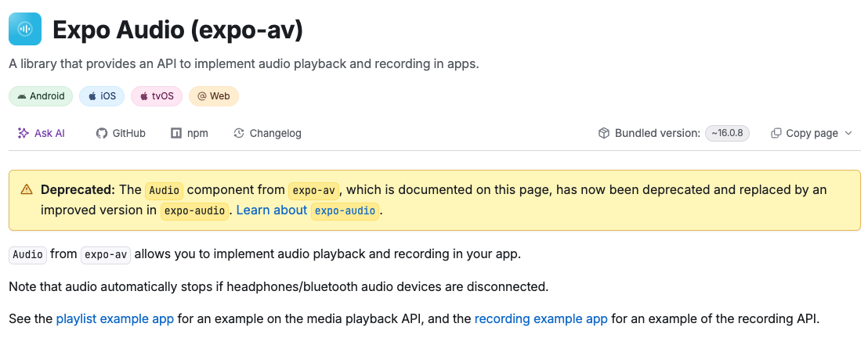Open the Learn about expo-audio link
The height and width of the screenshot is (345, 868).
point(308,210)
